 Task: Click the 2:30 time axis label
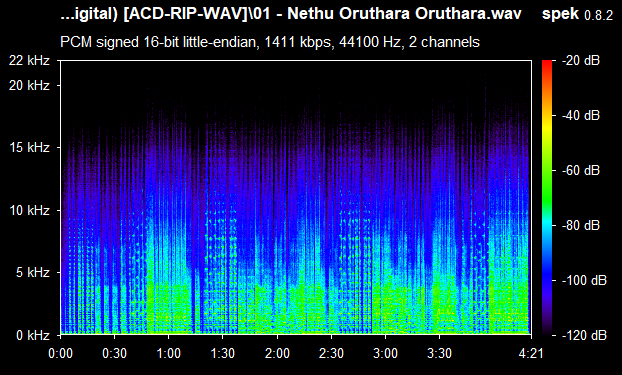pos(331,353)
